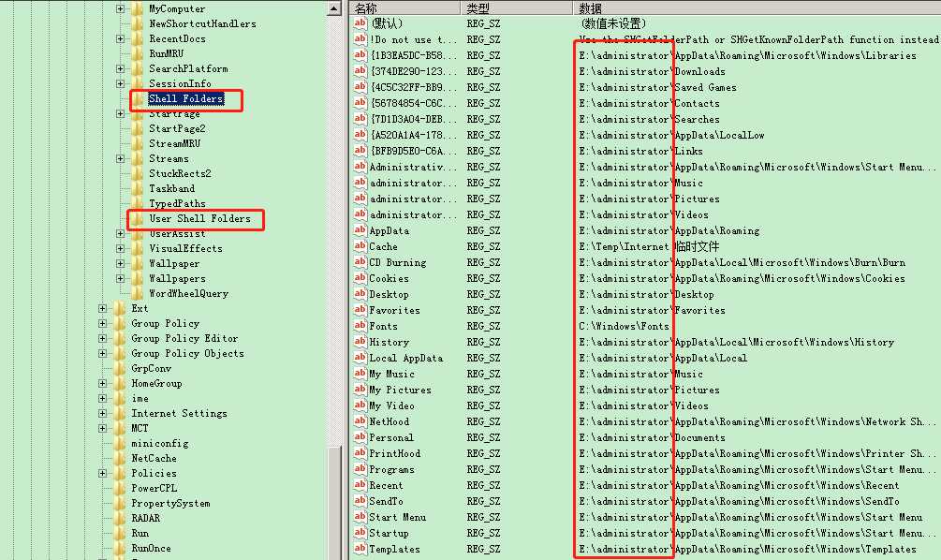The width and height of the screenshot is (941, 560).
Task: Expand the Policies key
Action: [x=103, y=474]
